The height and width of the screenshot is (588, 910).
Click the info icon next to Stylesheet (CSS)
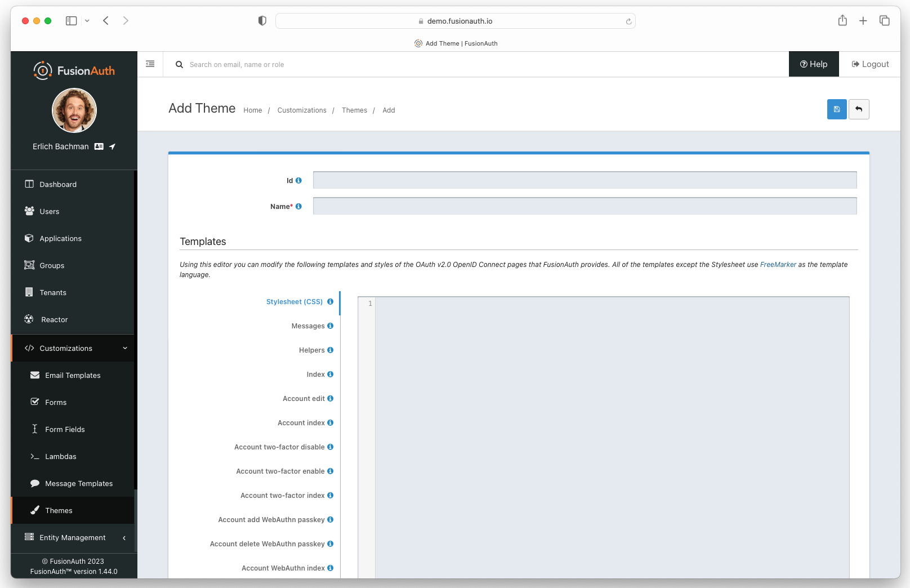329,301
